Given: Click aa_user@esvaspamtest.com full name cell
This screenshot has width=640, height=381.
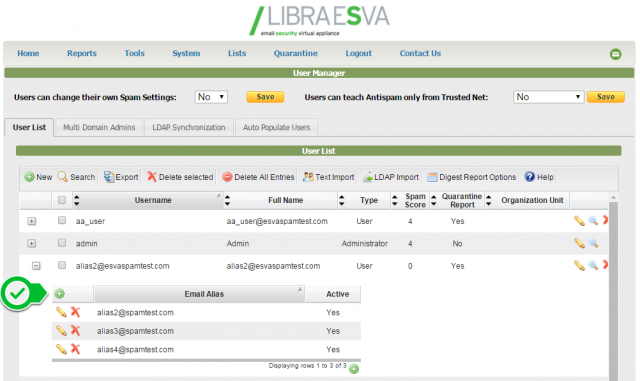Looking at the screenshot, I should coord(277,221).
